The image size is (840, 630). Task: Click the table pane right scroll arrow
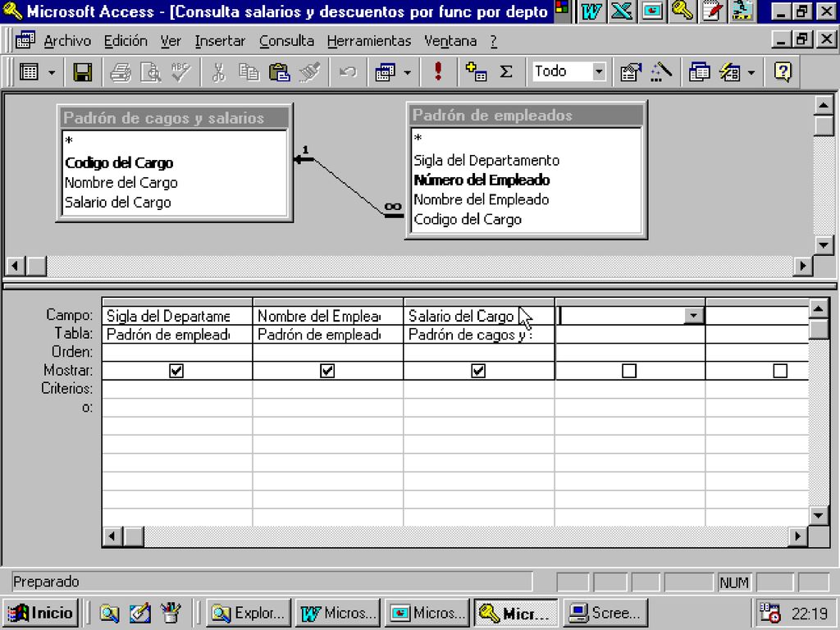pos(802,266)
